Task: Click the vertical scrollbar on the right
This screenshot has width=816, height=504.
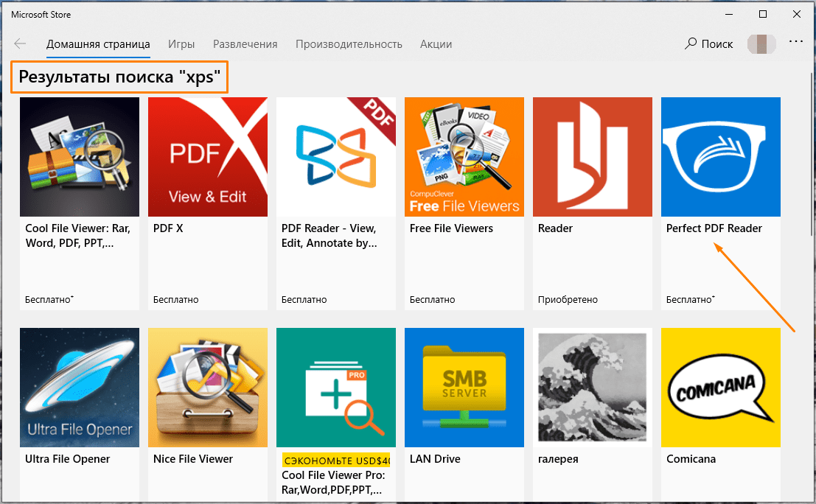Action: 812,156
